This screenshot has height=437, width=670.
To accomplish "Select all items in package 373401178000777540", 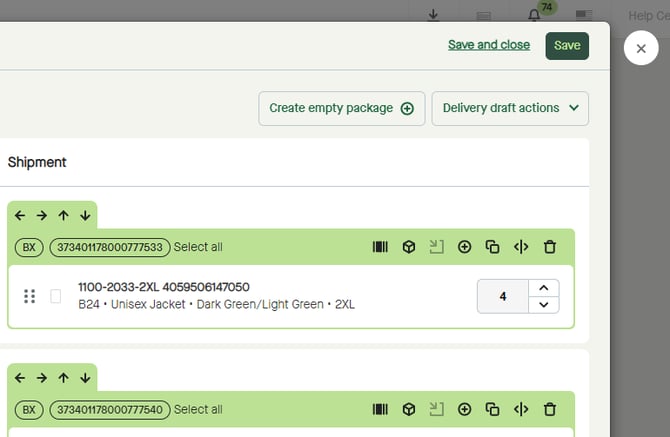I will pyautogui.click(x=198, y=409).
